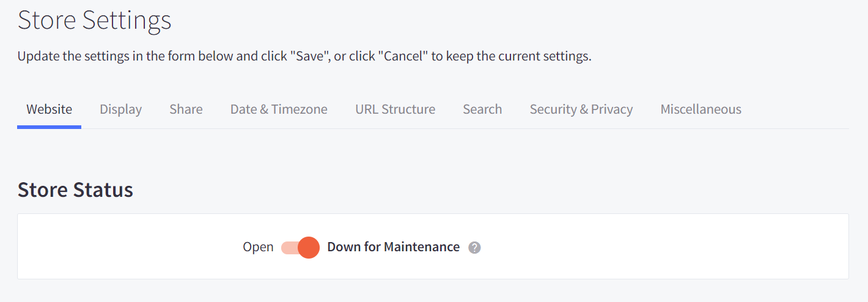868x302 pixels.
Task: Switch to the Display tab
Action: 120,109
